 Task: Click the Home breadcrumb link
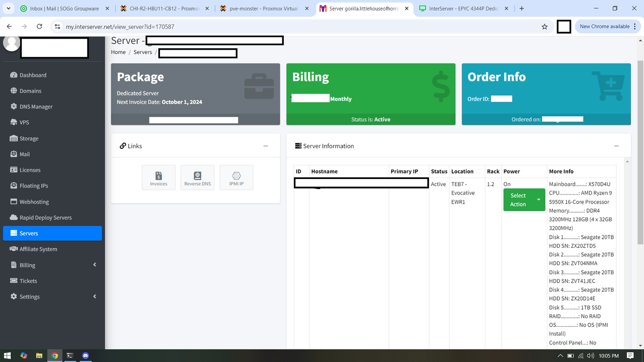tap(118, 52)
